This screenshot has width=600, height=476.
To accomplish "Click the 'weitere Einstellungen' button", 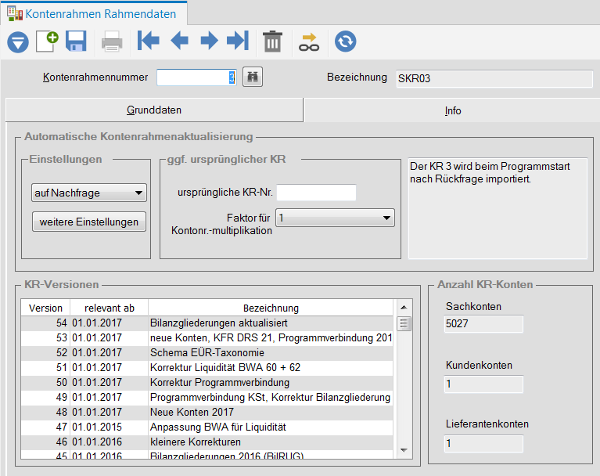I will [x=89, y=222].
